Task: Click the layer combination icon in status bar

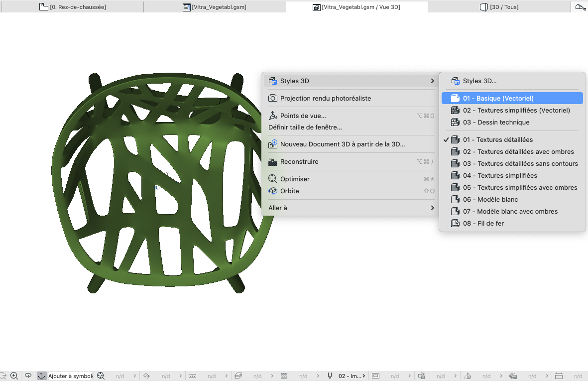Action: [x=238, y=376]
